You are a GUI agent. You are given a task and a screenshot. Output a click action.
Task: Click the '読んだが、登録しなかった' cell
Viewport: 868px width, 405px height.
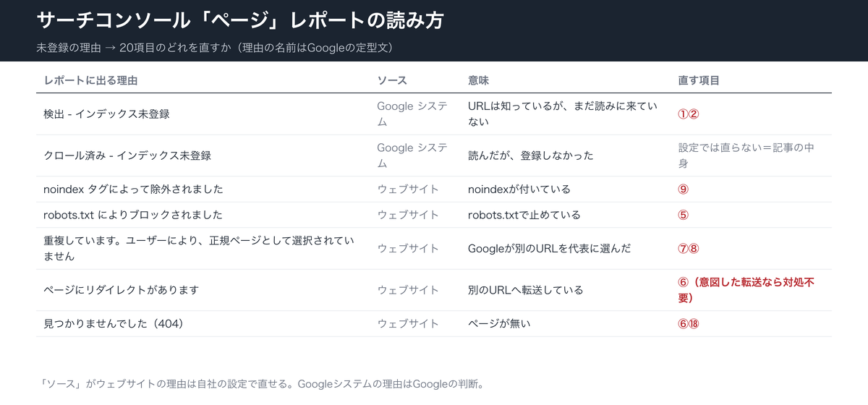click(530, 155)
